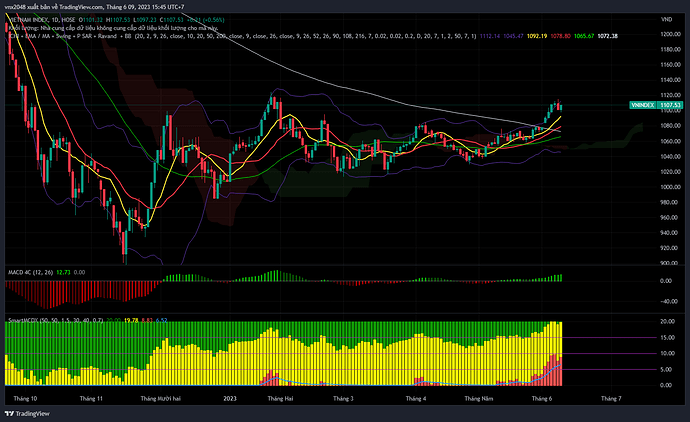Click the Tháng 6 time axis label
The width and height of the screenshot is (690, 422).
544,397
